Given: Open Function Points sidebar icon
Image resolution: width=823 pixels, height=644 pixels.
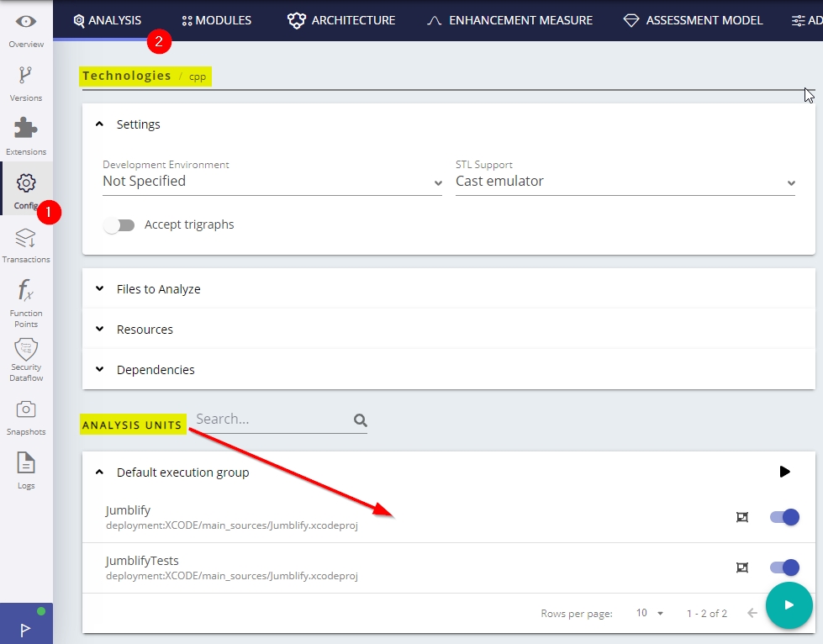Looking at the screenshot, I should (x=26, y=293).
